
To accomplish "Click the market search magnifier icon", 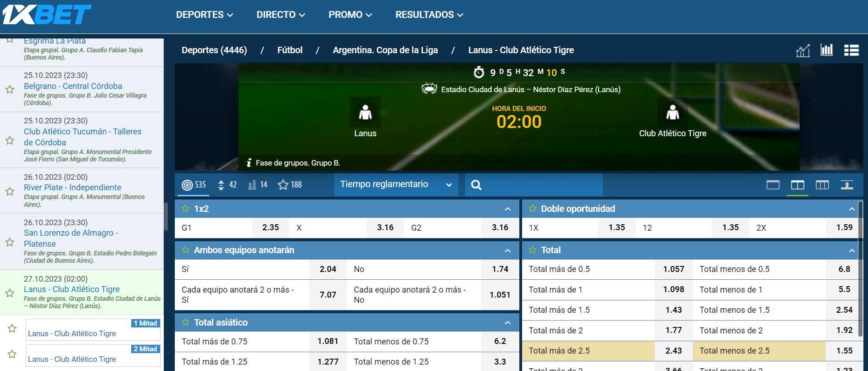I will (476, 185).
